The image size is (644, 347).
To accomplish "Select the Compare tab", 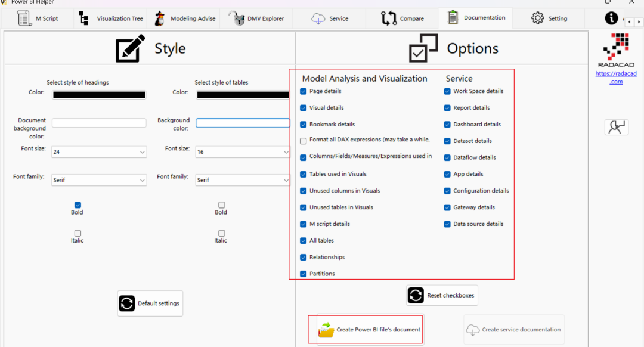I will click(x=402, y=18).
